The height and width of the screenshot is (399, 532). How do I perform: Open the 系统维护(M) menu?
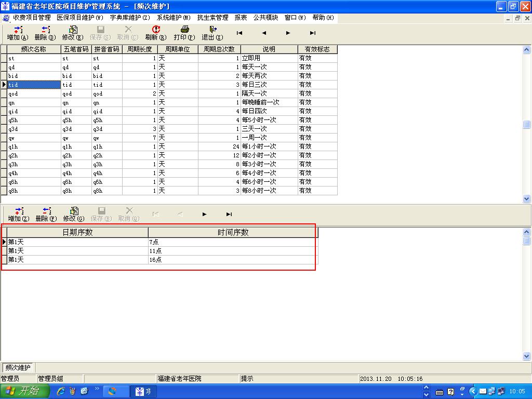(x=174, y=18)
